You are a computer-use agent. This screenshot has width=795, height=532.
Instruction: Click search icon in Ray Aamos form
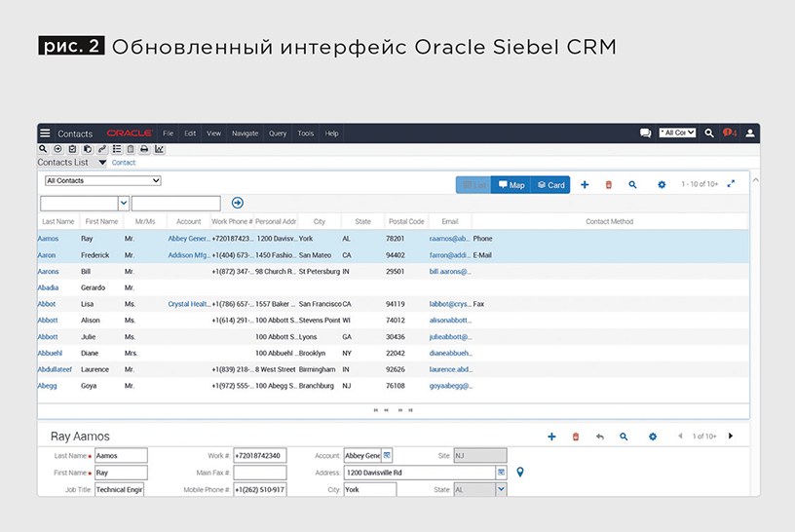point(624,437)
